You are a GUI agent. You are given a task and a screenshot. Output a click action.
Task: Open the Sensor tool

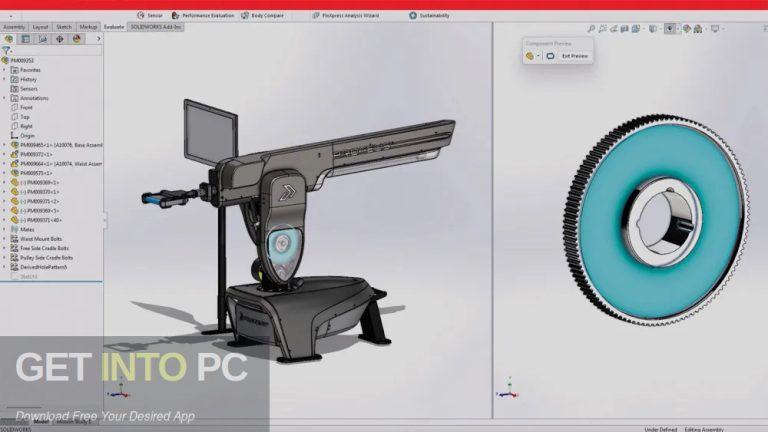[151, 16]
